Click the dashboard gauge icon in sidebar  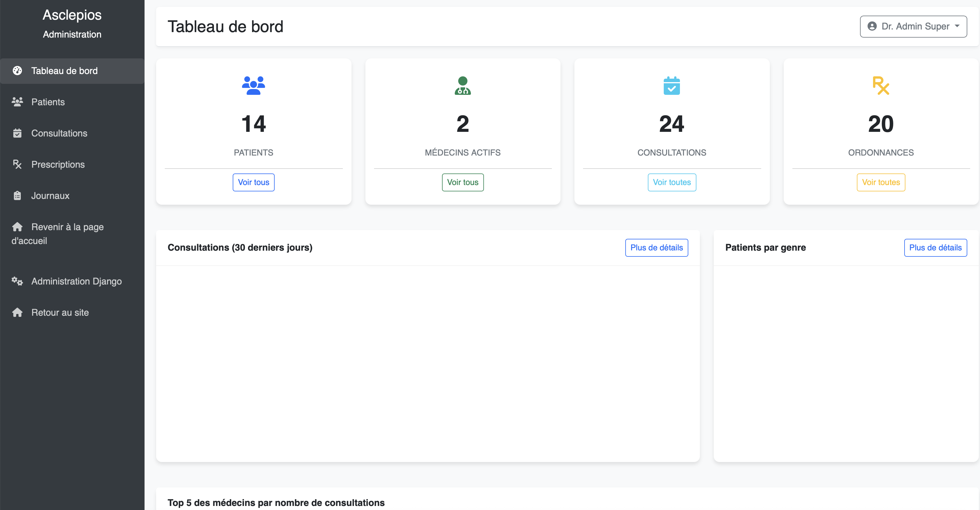17,71
